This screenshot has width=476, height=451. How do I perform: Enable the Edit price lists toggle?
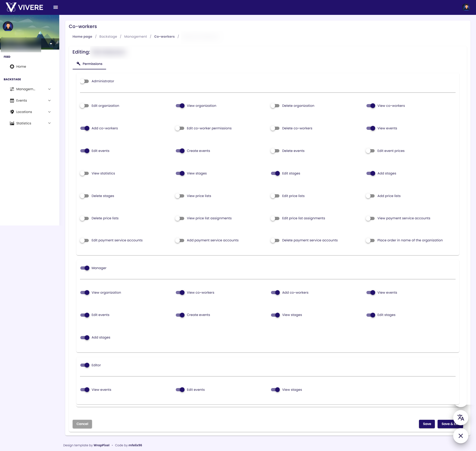pyautogui.click(x=275, y=196)
